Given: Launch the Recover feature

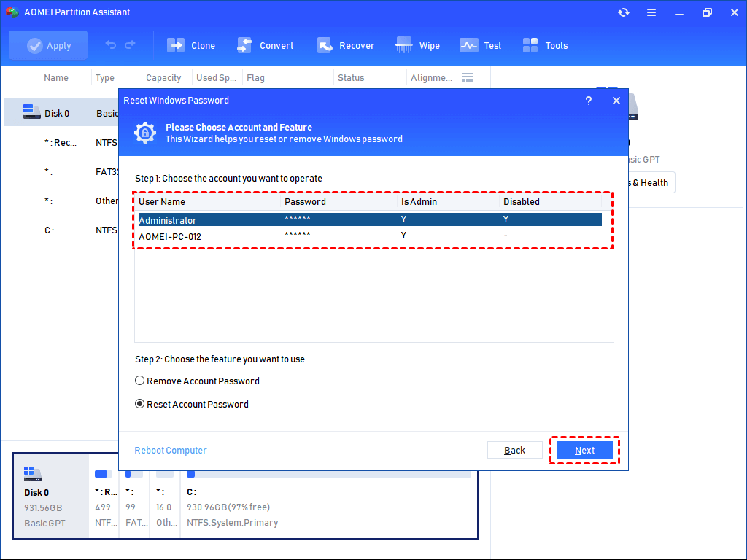Looking at the screenshot, I should point(325,45).
